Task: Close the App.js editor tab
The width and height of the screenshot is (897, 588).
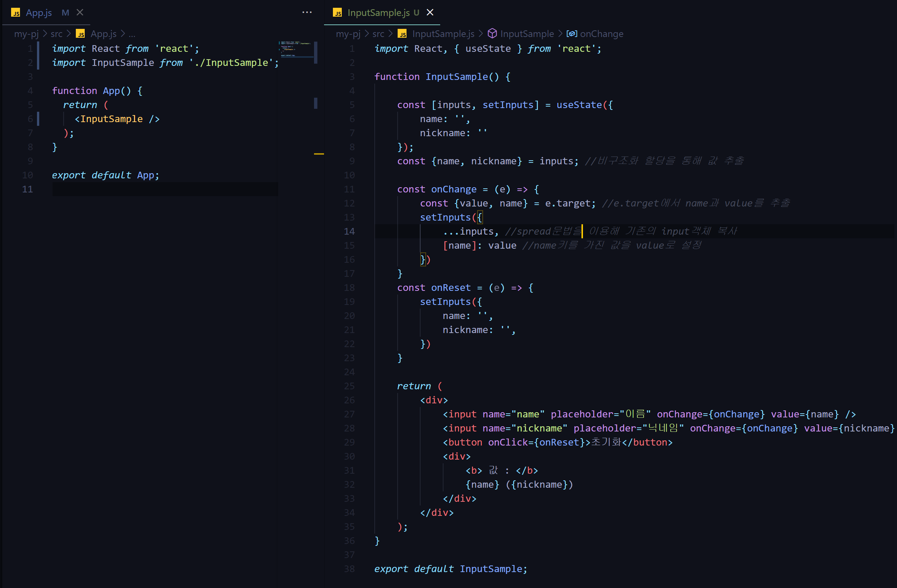Action: point(80,13)
